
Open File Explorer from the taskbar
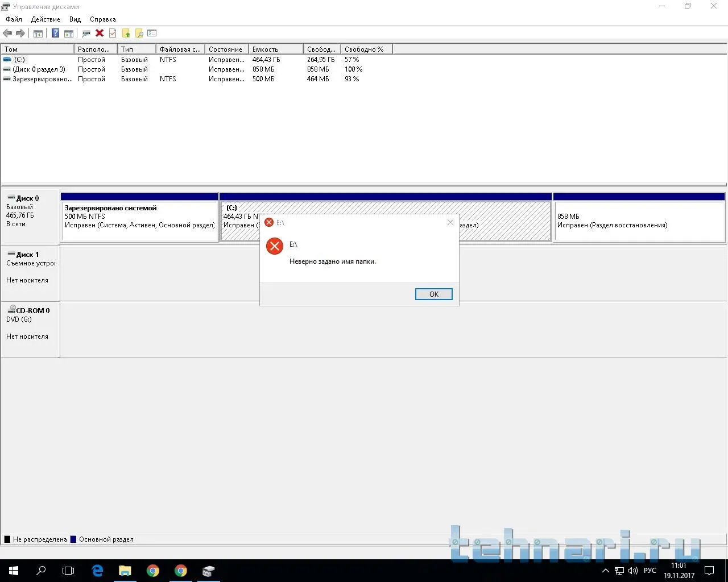click(x=125, y=571)
